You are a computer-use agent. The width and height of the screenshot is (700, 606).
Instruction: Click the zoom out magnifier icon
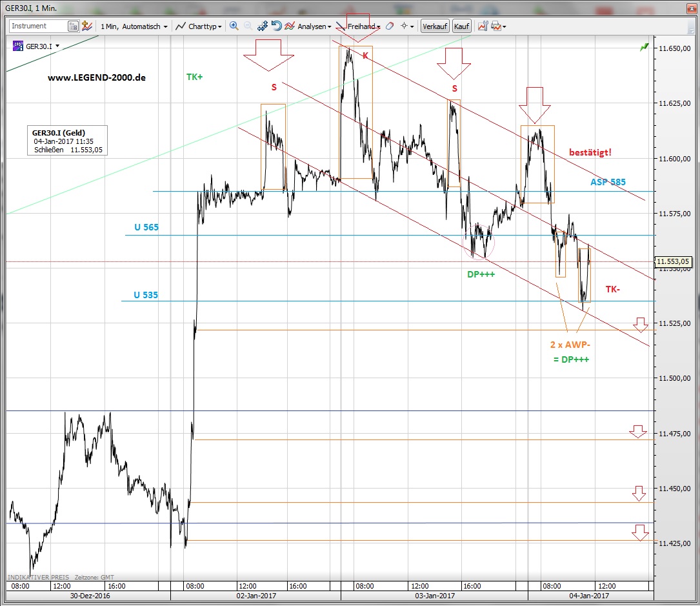[x=248, y=26]
